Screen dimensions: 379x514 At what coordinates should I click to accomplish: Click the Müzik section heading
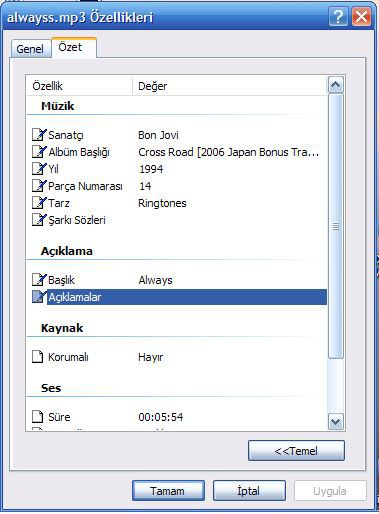click(x=57, y=106)
